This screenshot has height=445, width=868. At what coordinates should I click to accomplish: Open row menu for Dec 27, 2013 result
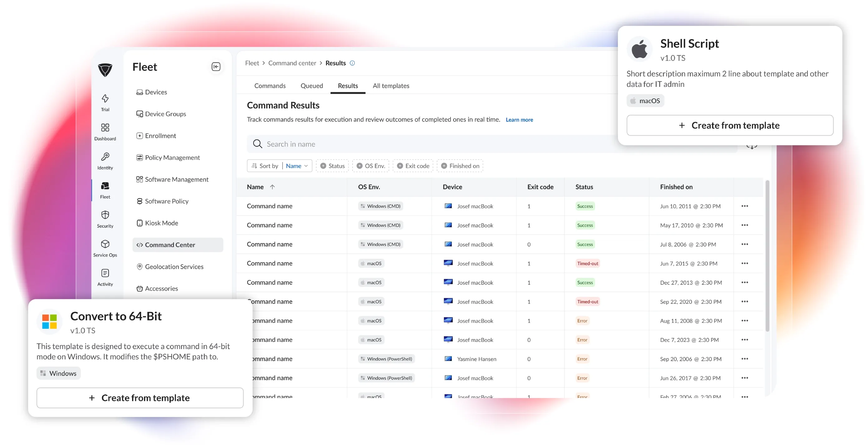click(x=744, y=282)
